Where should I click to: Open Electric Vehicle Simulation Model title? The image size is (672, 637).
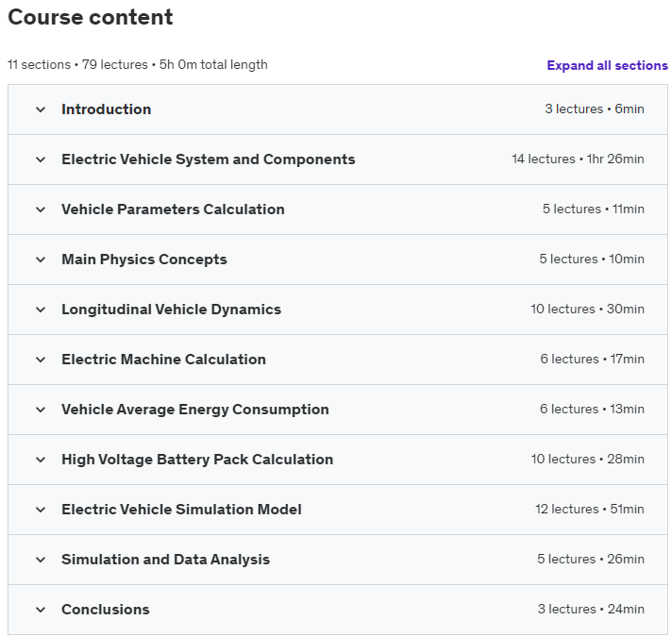coord(181,510)
